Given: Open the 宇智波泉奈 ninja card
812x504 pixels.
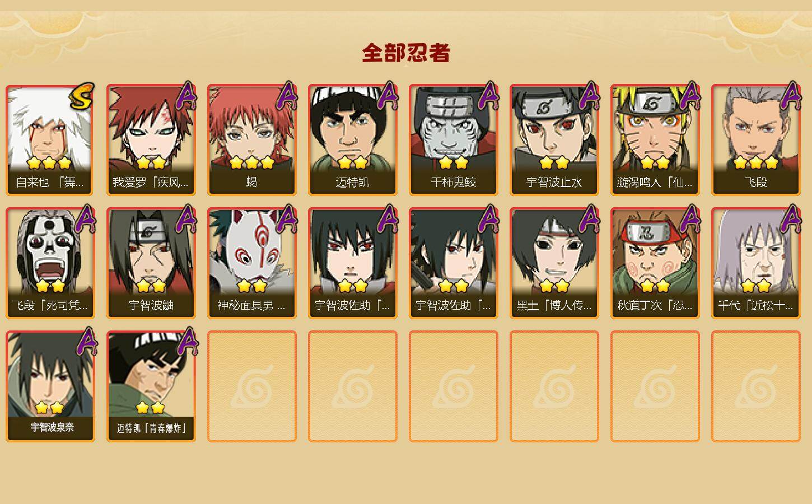Looking at the screenshot, I should (x=50, y=386).
